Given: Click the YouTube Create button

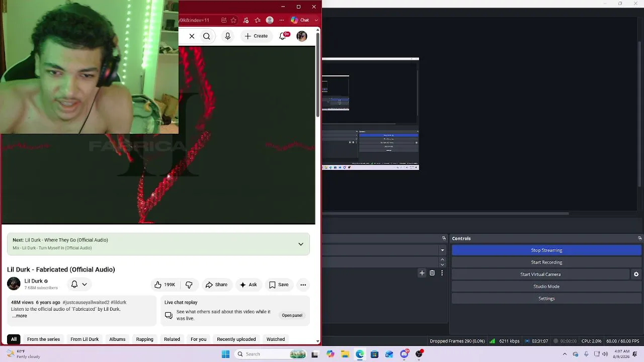Looking at the screenshot, I should pyautogui.click(x=256, y=36).
